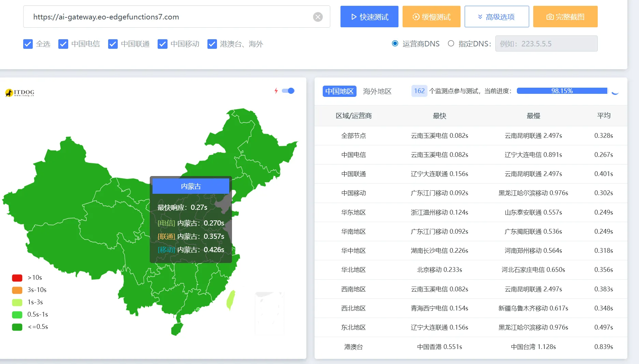Select the 指定DNS radio button
This screenshot has height=364, width=639.
(x=451, y=43)
